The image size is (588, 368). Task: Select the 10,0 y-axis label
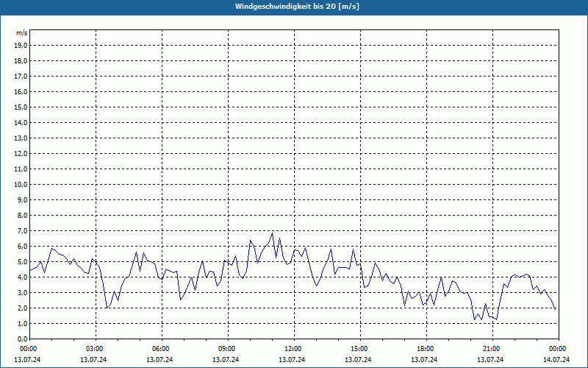pyautogui.click(x=21, y=185)
